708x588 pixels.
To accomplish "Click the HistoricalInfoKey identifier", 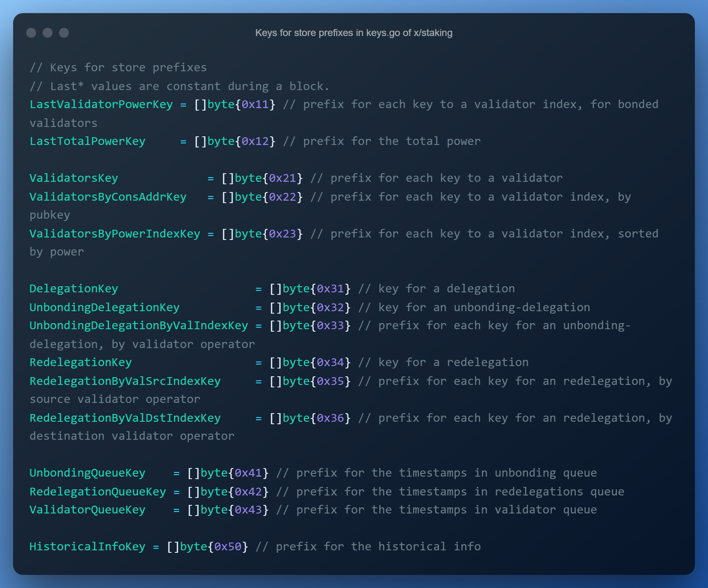I will (87, 547).
